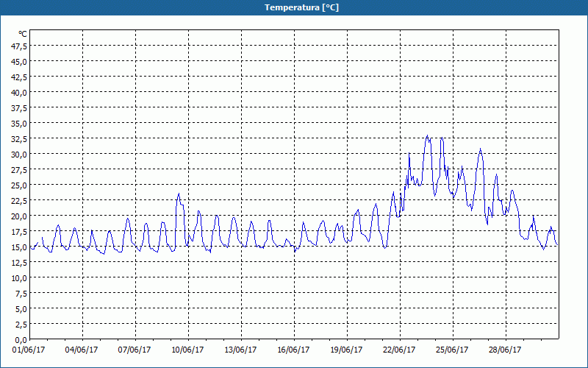Screen dimensions: 588x368
Task: Click the 20,0 y-axis label
Action: click(x=20, y=216)
